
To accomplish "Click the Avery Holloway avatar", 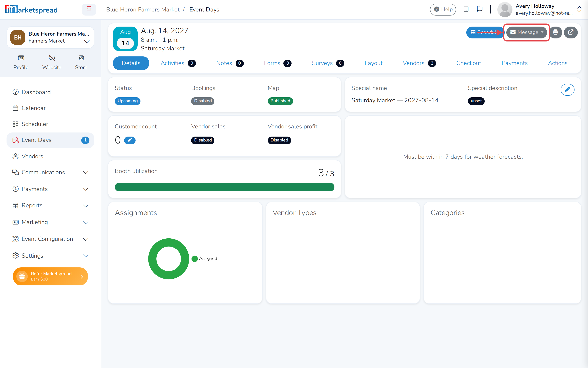I will pos(505,9).
